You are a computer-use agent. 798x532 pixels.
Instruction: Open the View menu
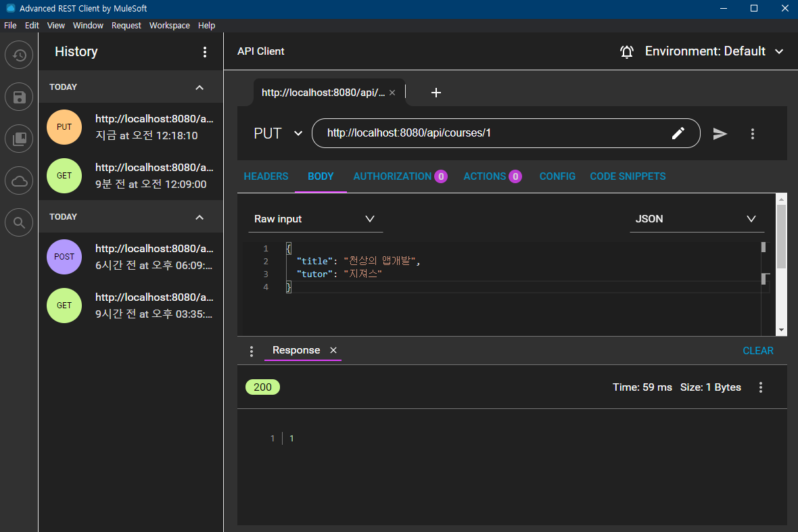click(56, 26)
